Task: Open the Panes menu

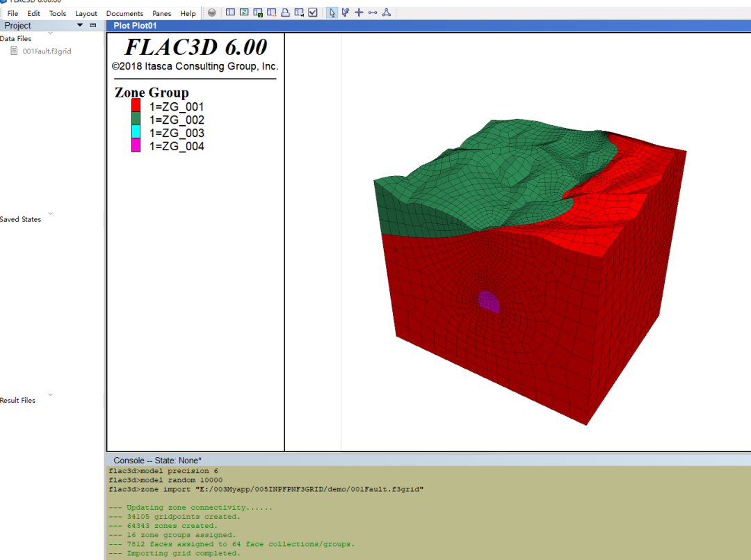Action: [161, 13]
